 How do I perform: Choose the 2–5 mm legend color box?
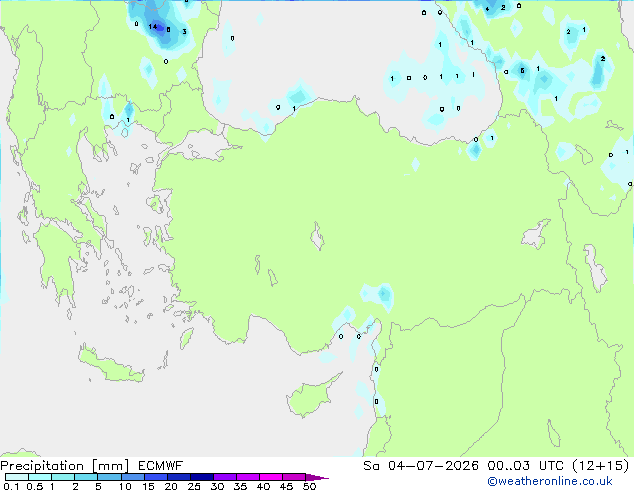coord(86,477)
